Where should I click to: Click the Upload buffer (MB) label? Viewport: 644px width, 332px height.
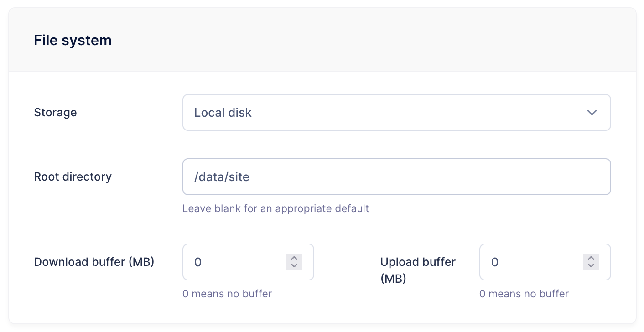[x=418, y=270]
